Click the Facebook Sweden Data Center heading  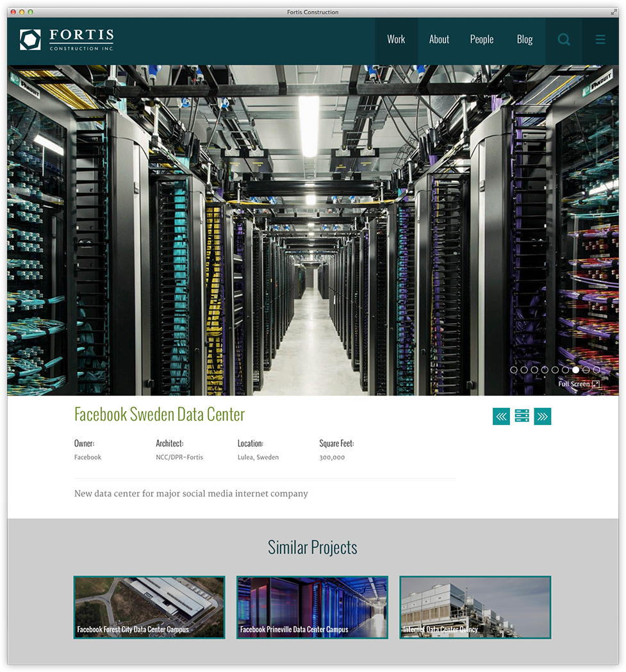coord(160,414)
